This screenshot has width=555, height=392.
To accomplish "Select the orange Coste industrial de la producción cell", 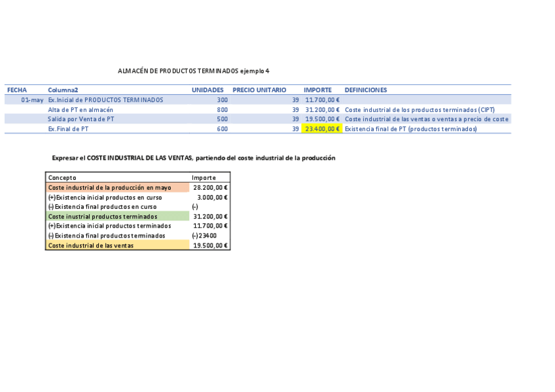I will [118, 188].
